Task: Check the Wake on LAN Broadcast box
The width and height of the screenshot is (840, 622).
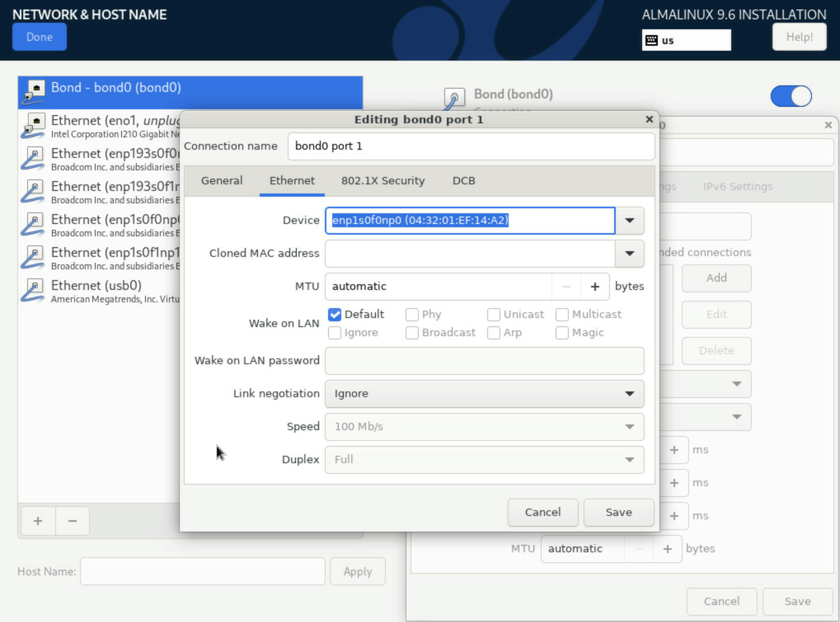Action: [x=412, y=333]
